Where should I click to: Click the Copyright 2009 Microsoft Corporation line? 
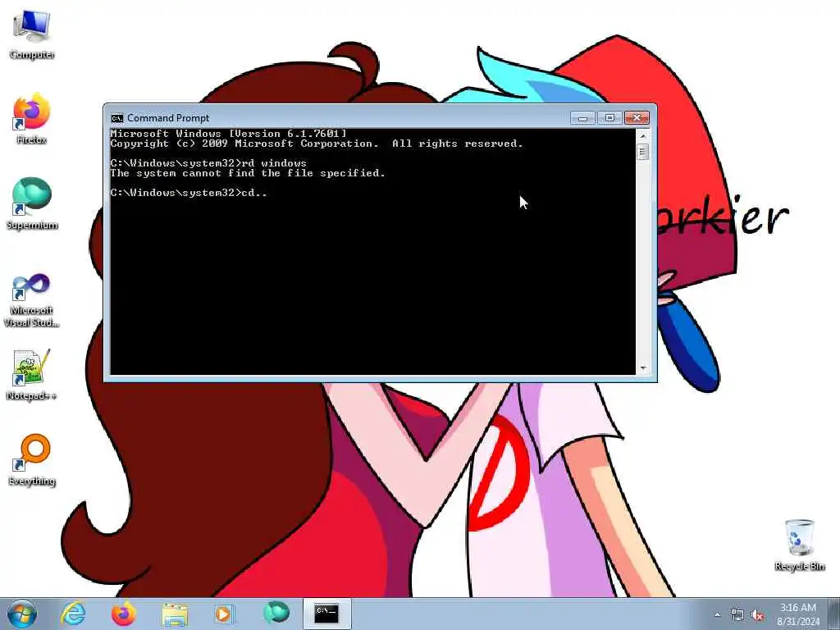pos(317,144)
